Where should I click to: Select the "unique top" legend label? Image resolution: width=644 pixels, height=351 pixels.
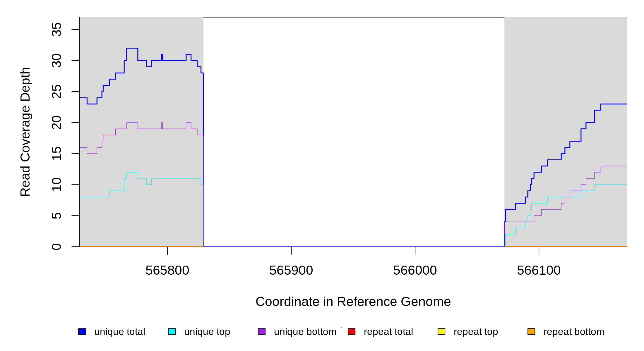coord(207,332)
